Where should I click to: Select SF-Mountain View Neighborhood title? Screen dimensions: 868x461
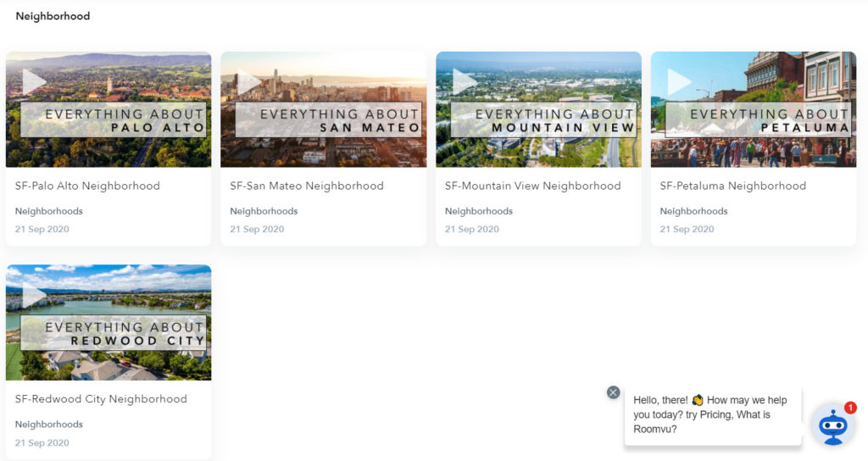[x=532, y=186]
